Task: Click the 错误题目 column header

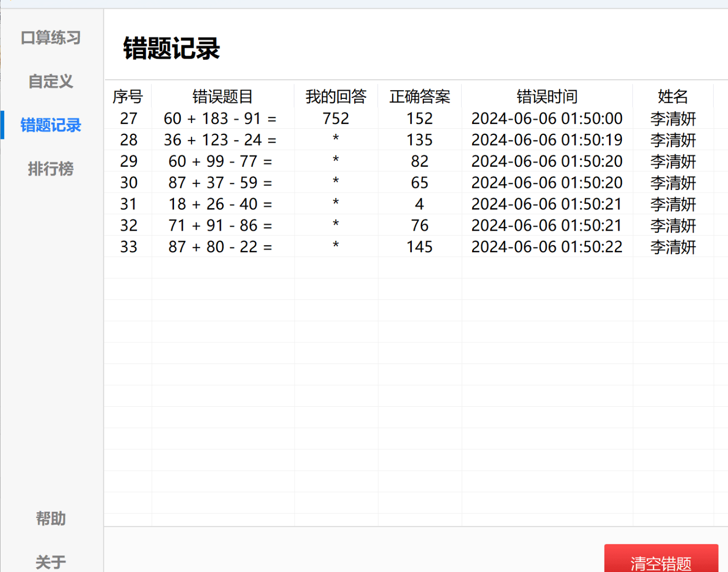Action: click(x=222, y=96)
